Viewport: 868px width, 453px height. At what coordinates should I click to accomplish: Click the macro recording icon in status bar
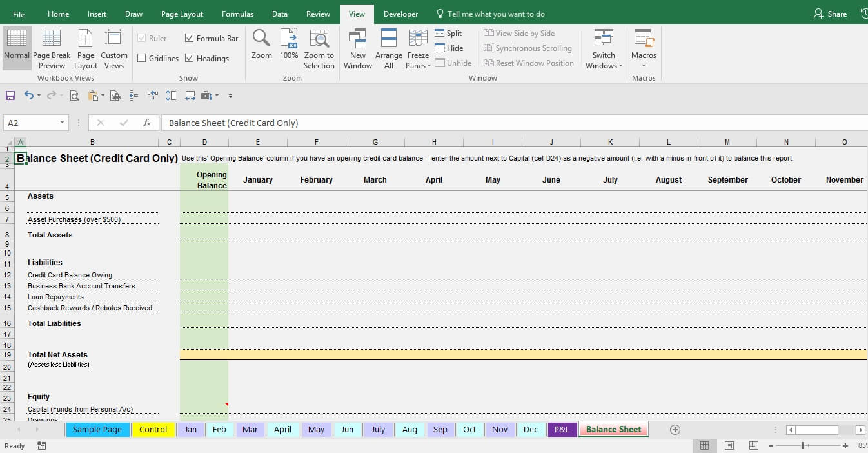pyautogui.click(x=42, y=446)
